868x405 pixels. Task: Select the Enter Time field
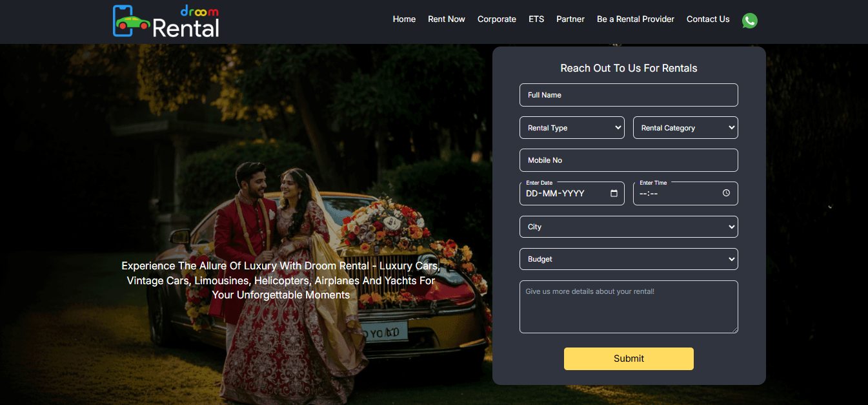685,193
